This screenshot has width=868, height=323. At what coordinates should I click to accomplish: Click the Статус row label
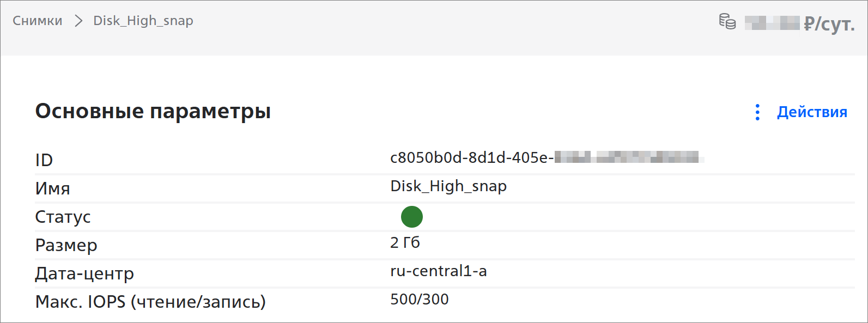click(x=63, y=217)
